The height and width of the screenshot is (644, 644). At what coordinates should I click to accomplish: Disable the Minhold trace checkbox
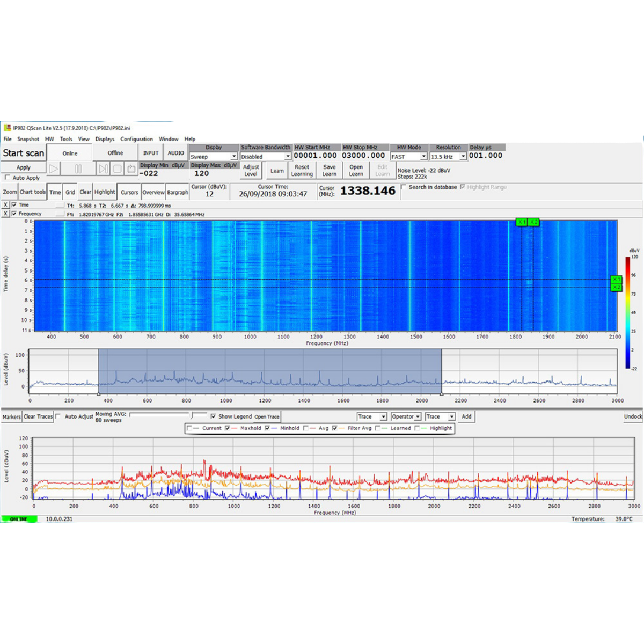click(267, 428)
